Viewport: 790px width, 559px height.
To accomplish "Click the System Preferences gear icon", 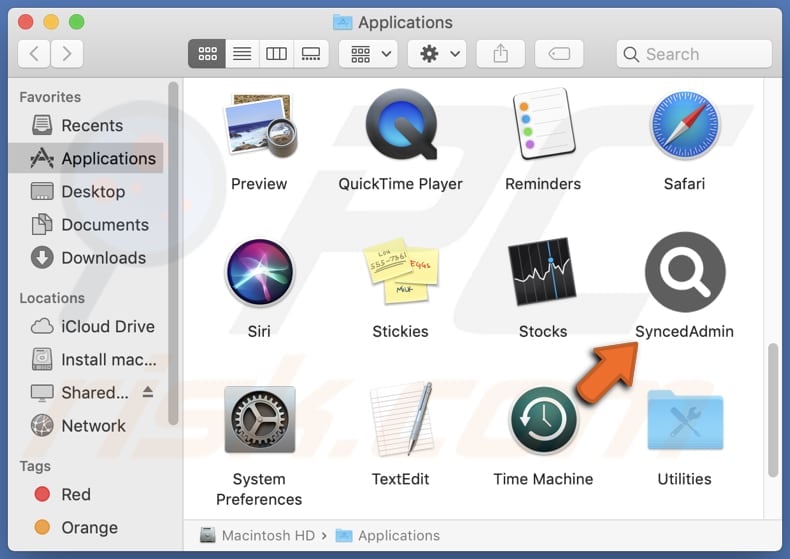I will pyautogui.click(x=259, y=420).
